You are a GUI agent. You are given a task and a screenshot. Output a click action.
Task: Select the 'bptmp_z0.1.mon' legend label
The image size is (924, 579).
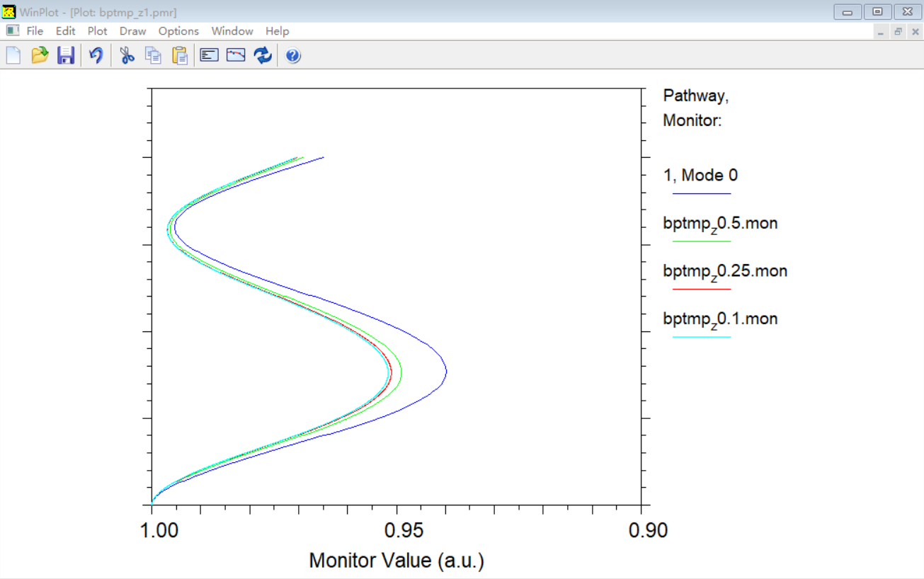(720, 319)
